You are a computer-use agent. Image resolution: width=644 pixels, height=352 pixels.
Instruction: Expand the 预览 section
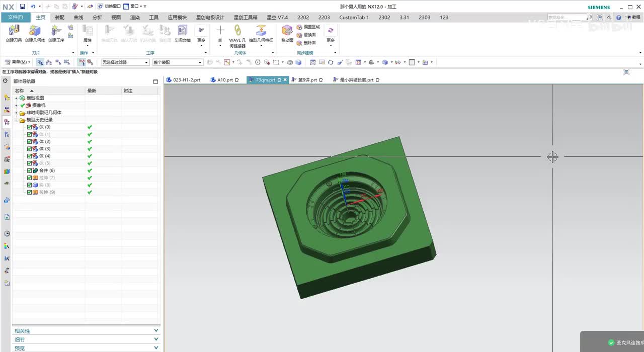click(86, 348)
